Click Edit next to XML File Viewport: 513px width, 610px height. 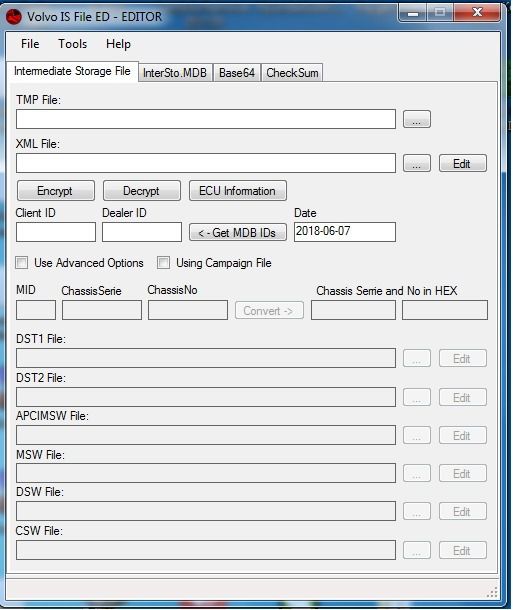pyautogui.click(x=462, y=163)
